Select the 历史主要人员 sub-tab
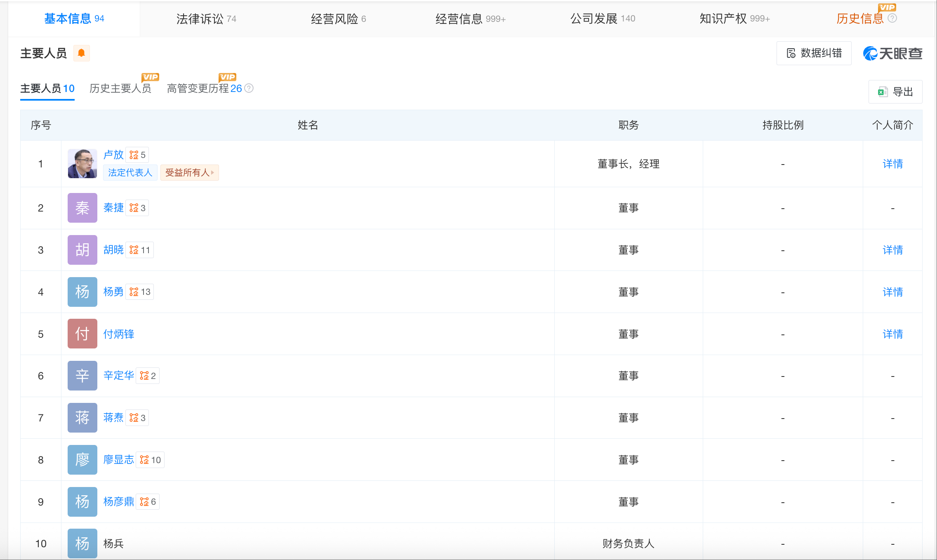The image size is (937, 560). click(x=120, y=88)
